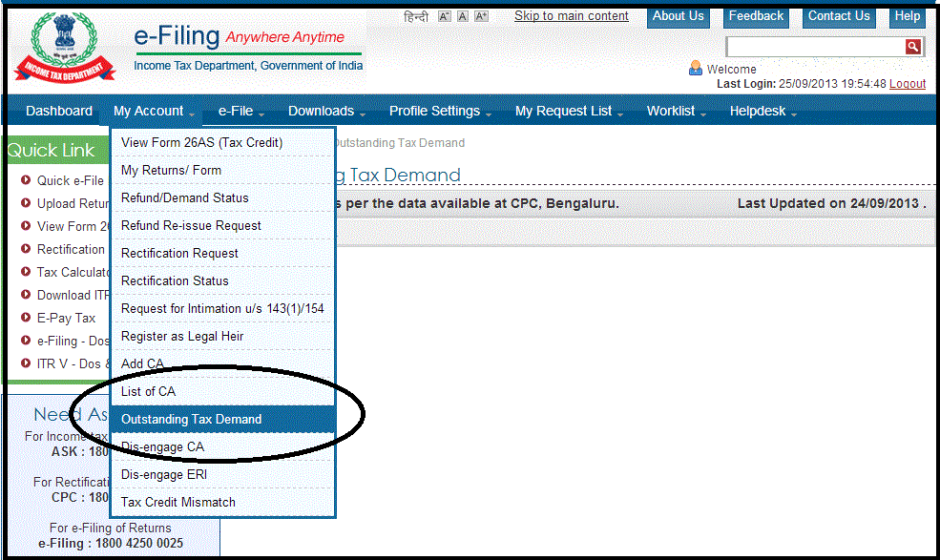Select Tax Credit Mismatch menu item
The width and height of the screenshot is (940, 560).
pyautogui.click(x=222, y=502)
